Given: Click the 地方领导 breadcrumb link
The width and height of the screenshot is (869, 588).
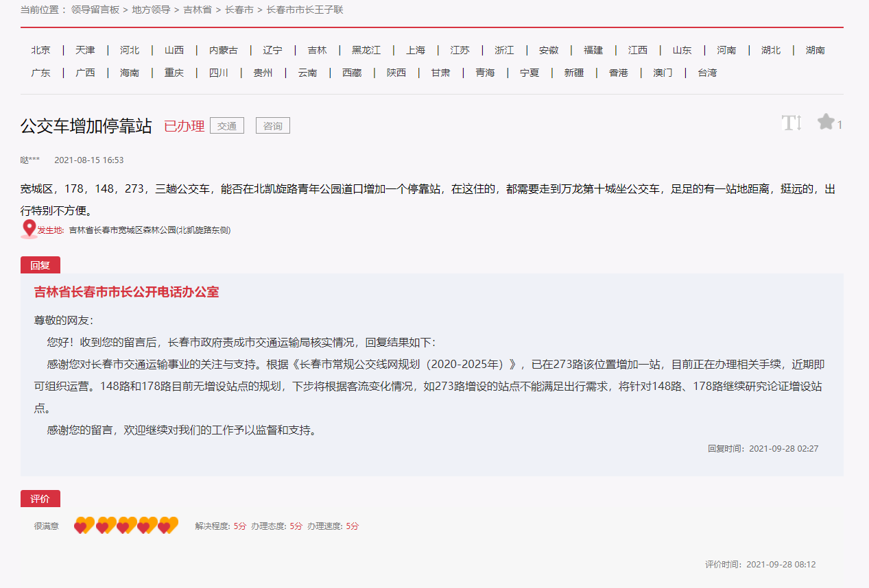Looking at the screenshot, I should (151, 10).
